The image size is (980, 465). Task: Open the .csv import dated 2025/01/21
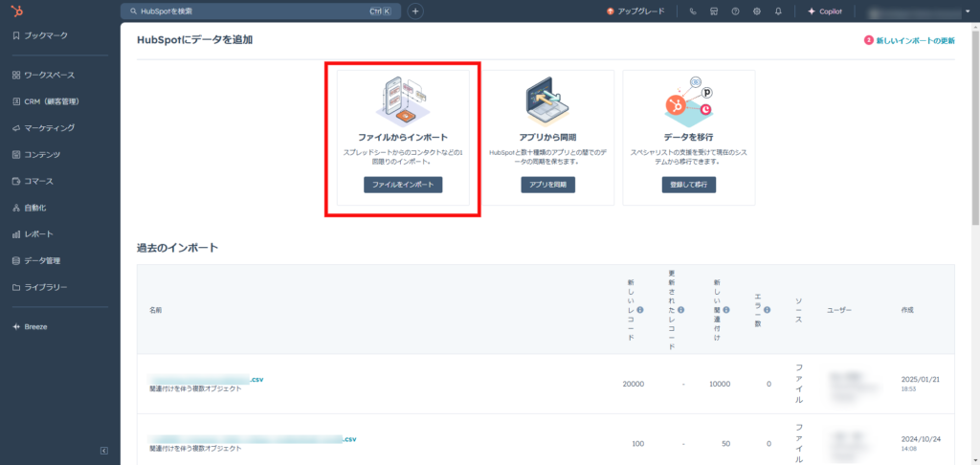tap(206, 380)
